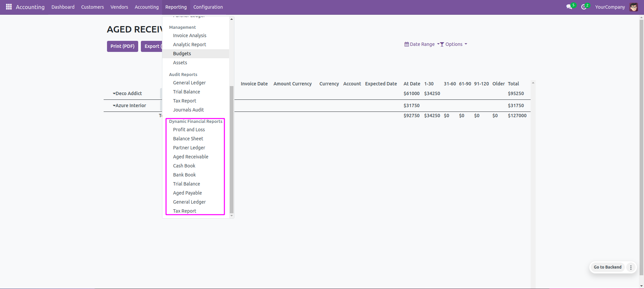Click the user avatar picture
Screen dimensions: 644x289
633,7
